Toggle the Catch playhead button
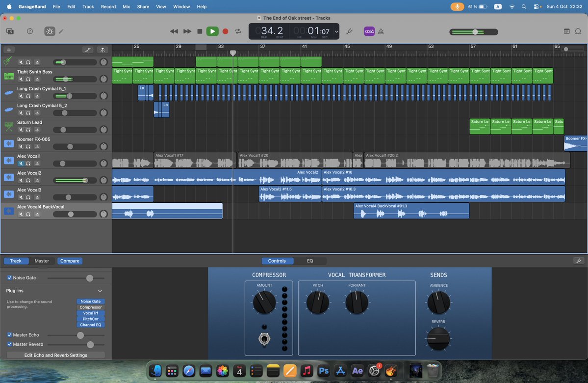The width and height of the screenshot is (588, 383). coord(102,50)
